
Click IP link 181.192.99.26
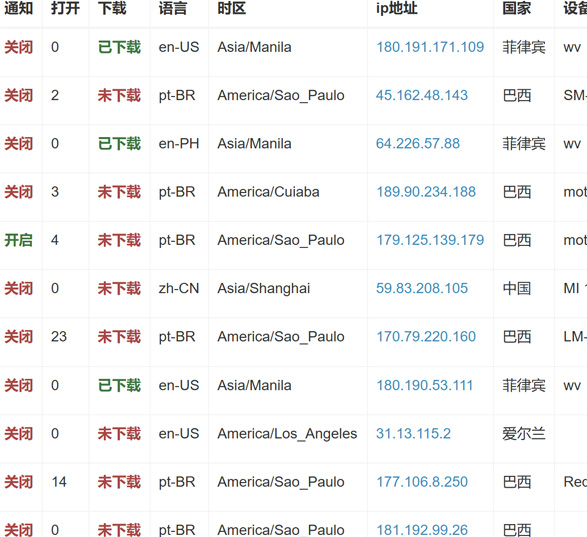[x=422, y=530]
